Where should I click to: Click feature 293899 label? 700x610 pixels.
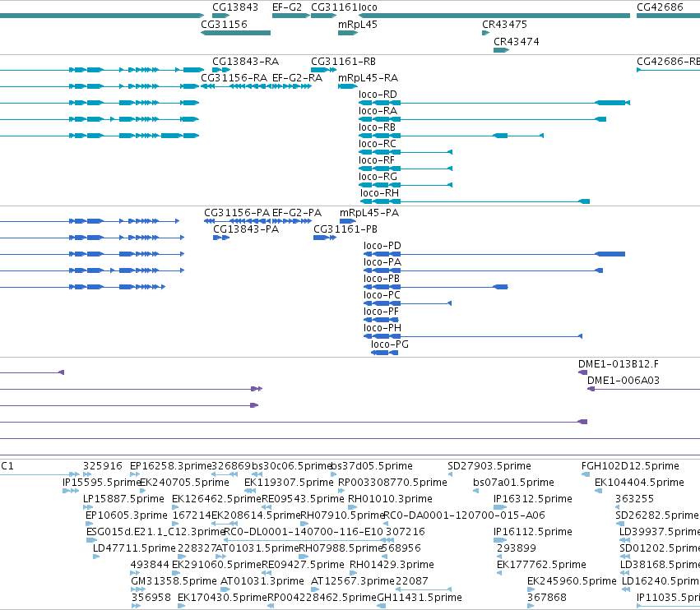(517, 548)
